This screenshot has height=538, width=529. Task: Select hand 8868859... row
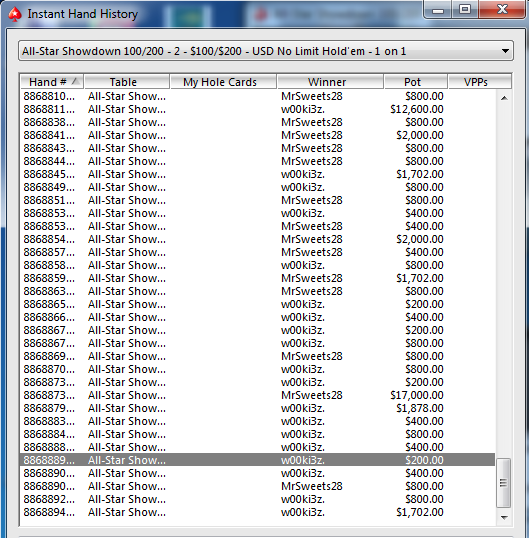click(x=257, y=278)
